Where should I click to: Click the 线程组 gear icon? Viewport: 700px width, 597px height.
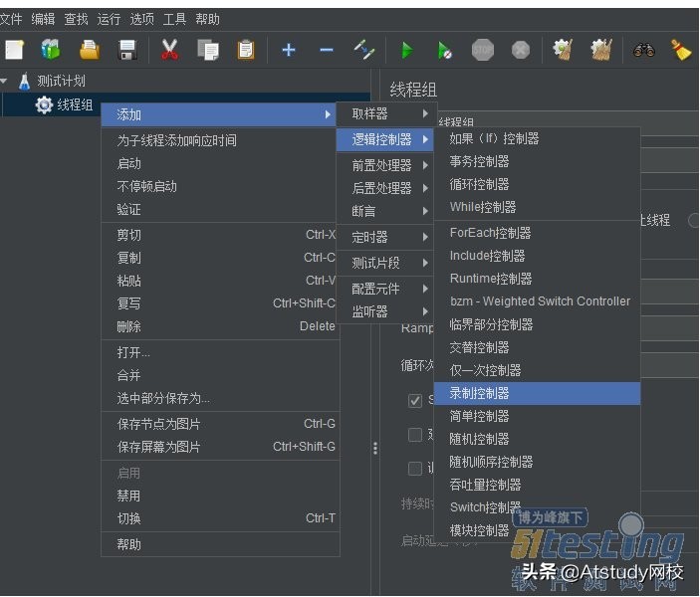(x=44, y=104)
